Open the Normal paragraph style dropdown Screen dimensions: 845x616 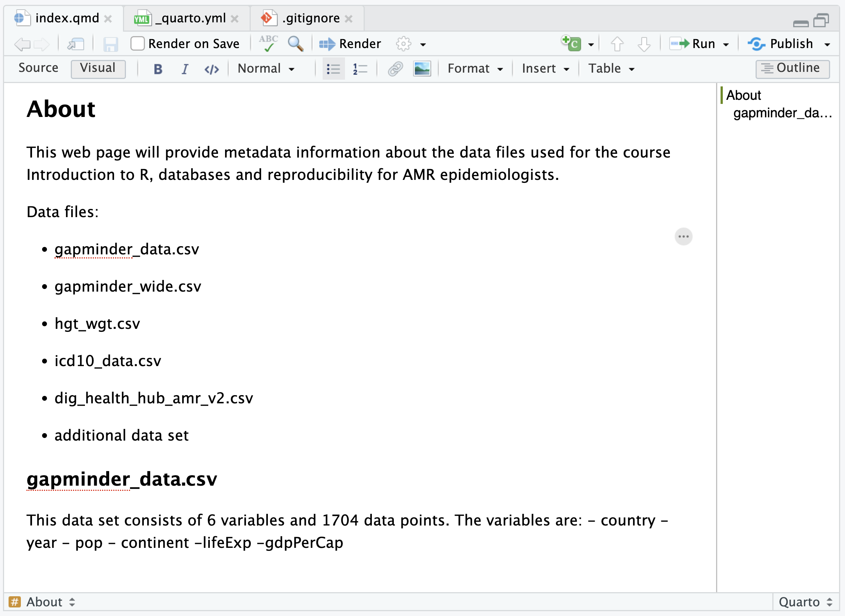(x=266, y=69)
